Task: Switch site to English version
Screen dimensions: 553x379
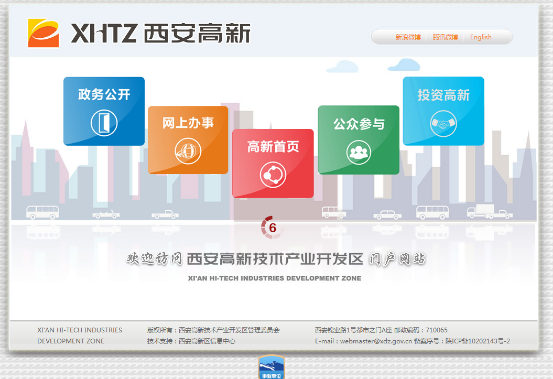Action: click(x=481, y=37)
